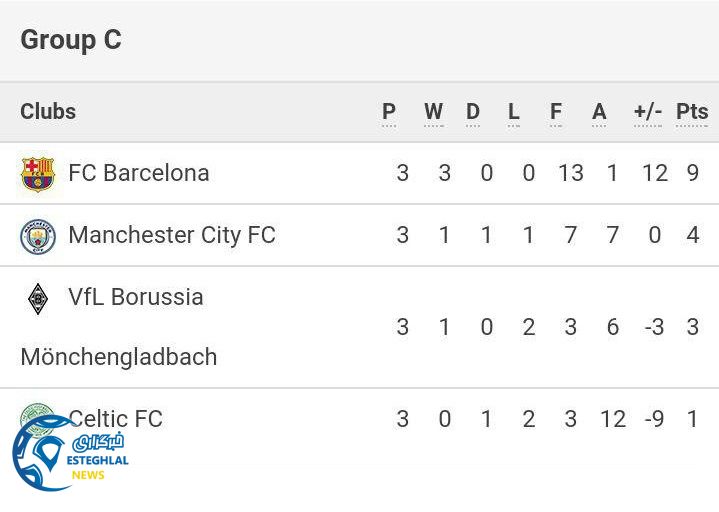Click the W (wins) column header
The width and height of the screenshot is (719, 512).
pyautogui.click(x=433, y=112)
